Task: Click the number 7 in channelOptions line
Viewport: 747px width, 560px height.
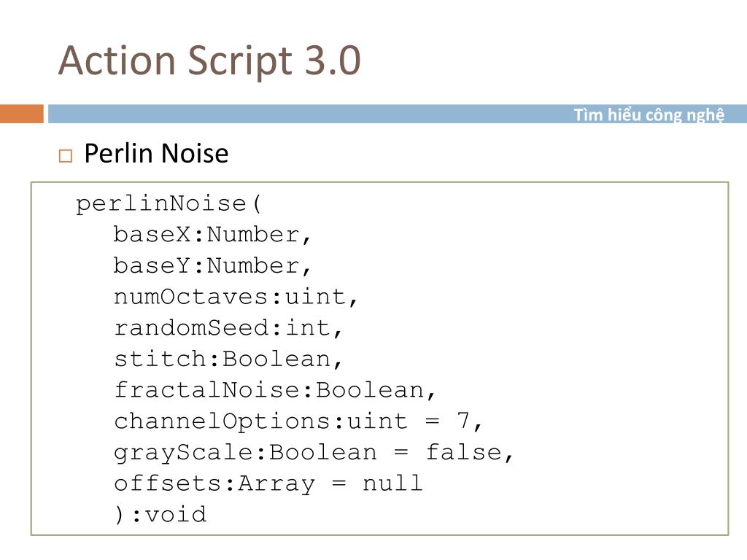Action: tap(463, 421)
